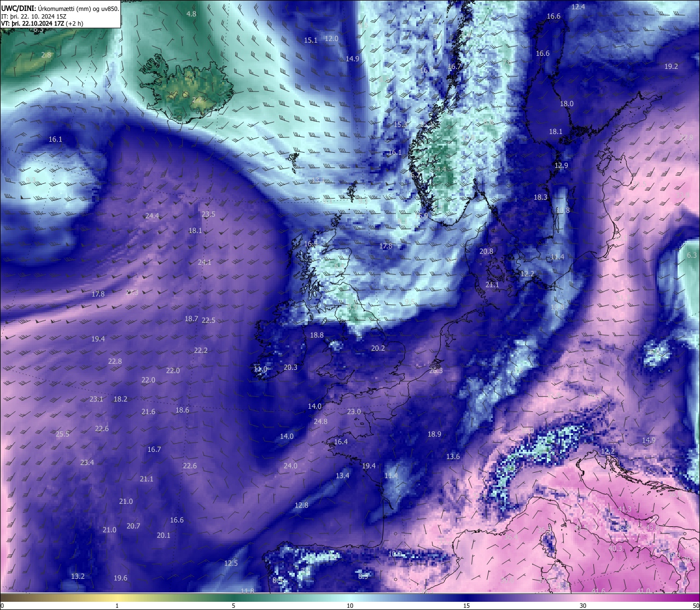The image size is (700, 610).
Task: Click the "11.0" value on the Irish west coast
Action: pos(260,369)
